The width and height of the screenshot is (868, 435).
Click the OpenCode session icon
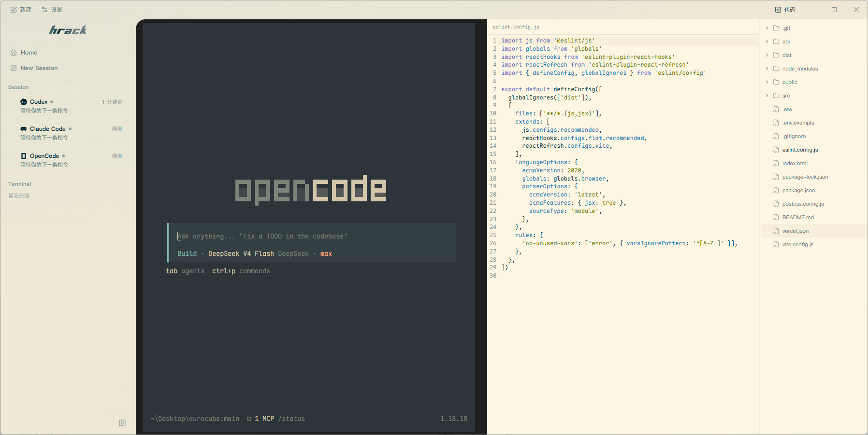coord(24,156)
